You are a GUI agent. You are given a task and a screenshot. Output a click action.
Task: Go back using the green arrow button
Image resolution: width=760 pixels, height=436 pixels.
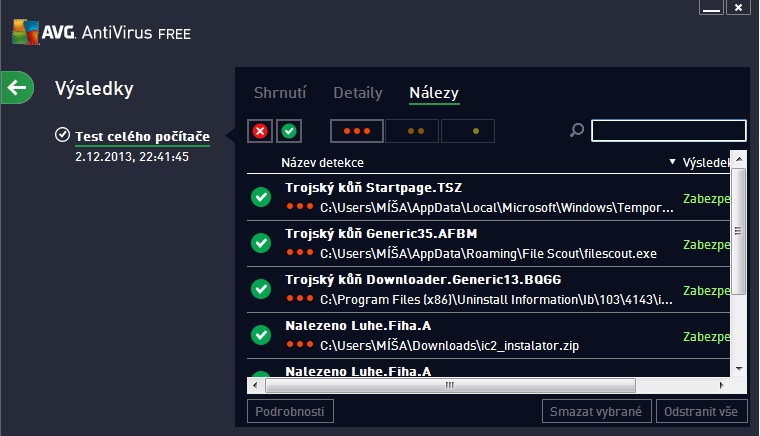click(x=17, y=88)
